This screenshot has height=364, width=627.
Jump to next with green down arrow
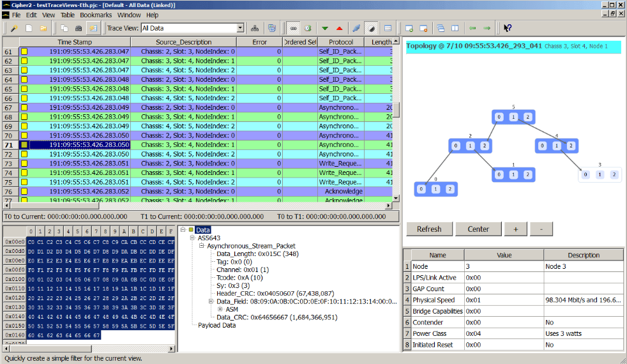click(x=325, y=28)
